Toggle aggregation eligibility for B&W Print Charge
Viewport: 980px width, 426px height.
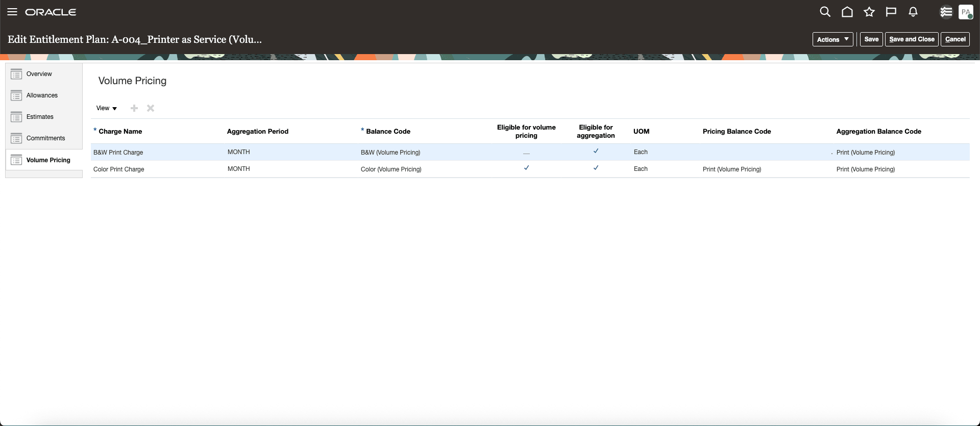coord(596,151)
